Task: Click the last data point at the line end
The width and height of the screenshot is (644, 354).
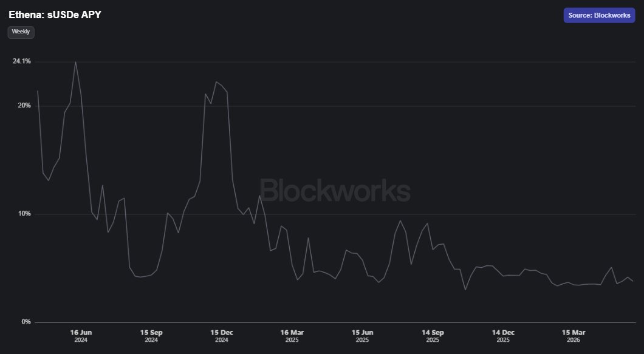Action: tap(633, 281)
